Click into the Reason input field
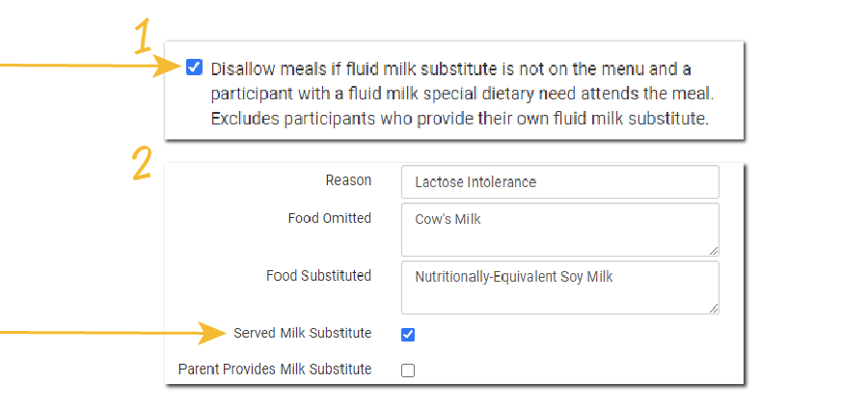 click(x=559, y=181)
